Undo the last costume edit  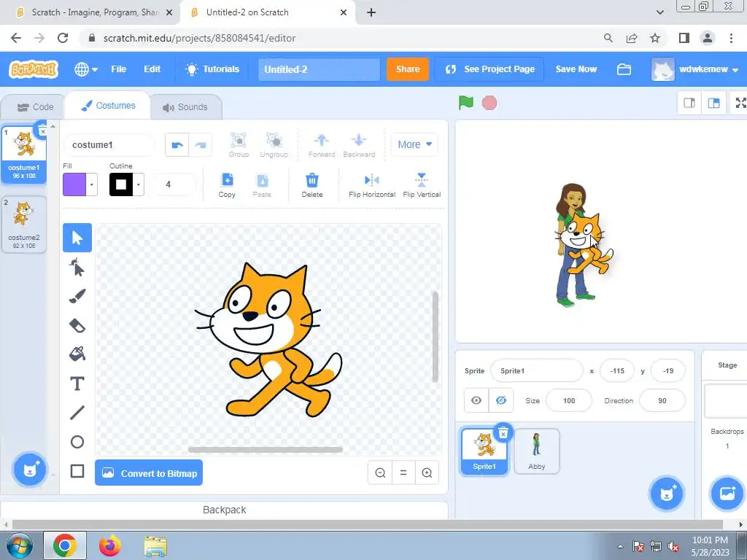click(x=177, y=145)
